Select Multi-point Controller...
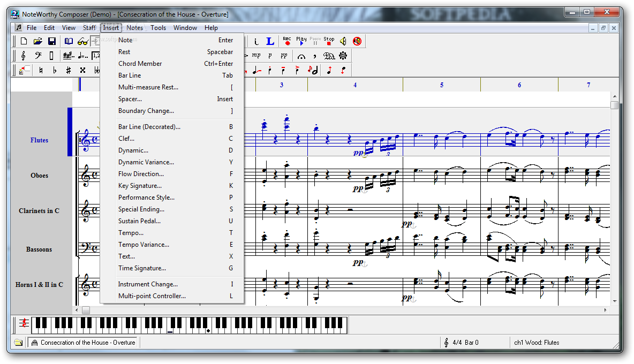The width and height of the screenshot is (634, 364). (x=172, y=295)
